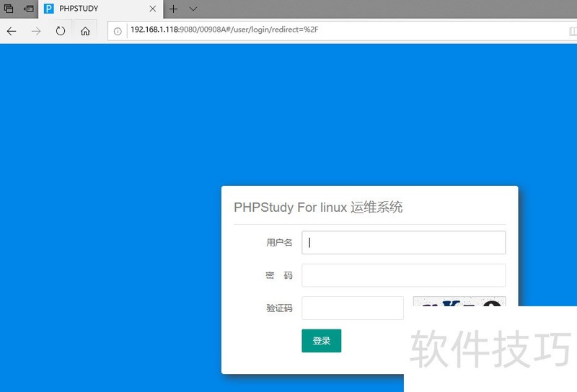
Task: Go to the home page icon
Action: (85, 31)
